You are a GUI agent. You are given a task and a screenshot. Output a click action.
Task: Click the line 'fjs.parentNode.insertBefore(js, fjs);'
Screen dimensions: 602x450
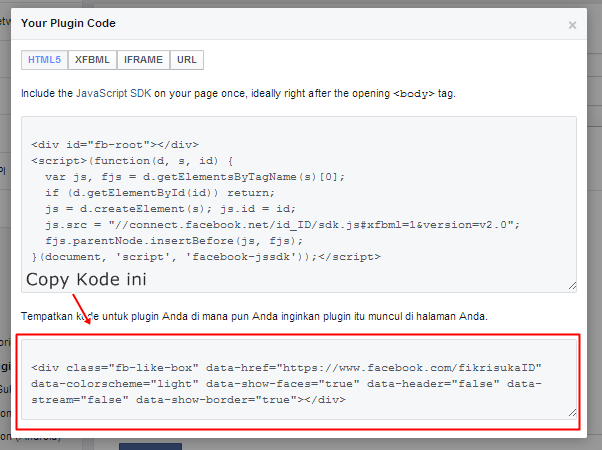coord(174,241)
